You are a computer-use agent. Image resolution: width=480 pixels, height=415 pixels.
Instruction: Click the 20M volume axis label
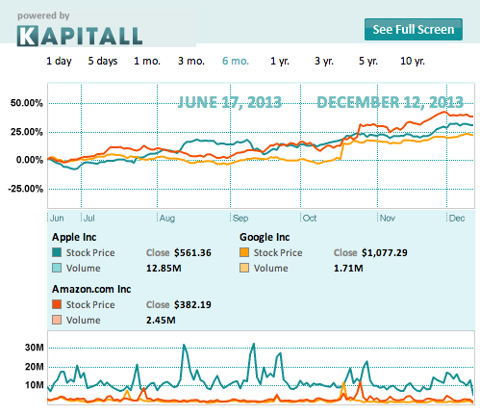pyautogui.click(x=34, y=367)
